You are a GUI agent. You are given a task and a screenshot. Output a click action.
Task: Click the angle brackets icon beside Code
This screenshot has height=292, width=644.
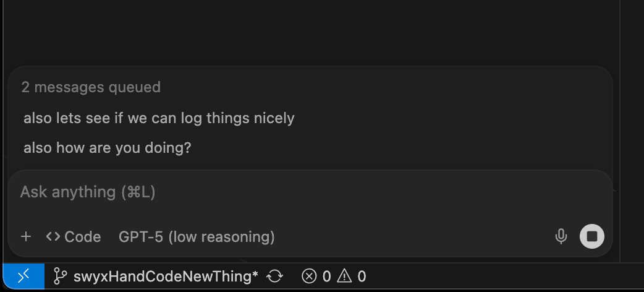tap(53, 236)
